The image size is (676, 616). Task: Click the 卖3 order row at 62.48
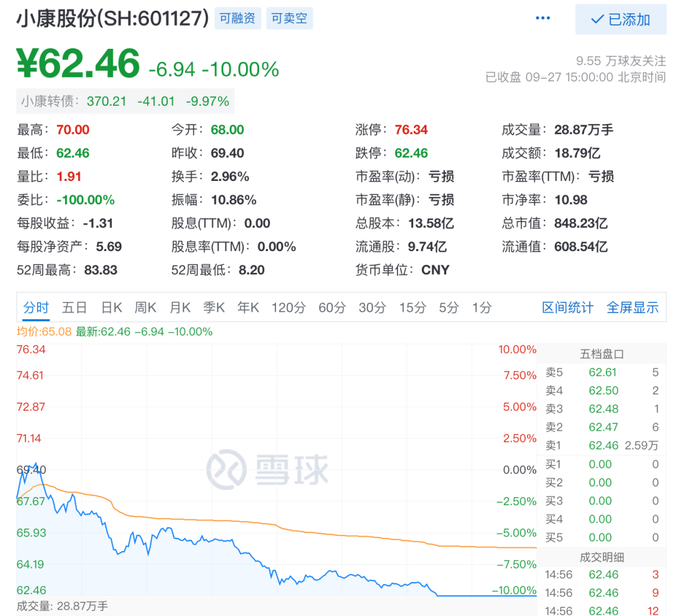(x=602, y=409)
